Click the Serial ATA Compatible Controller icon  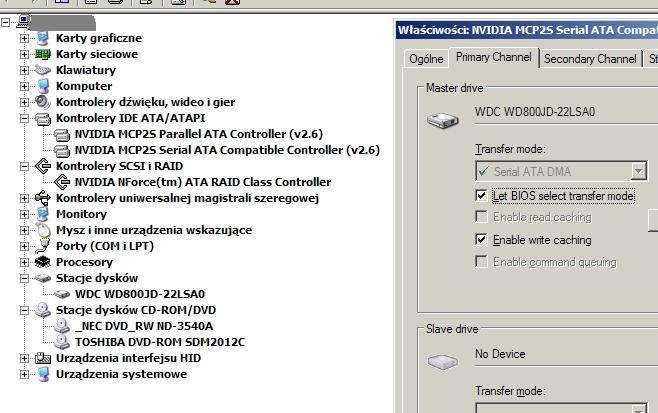tap(62, 151)
